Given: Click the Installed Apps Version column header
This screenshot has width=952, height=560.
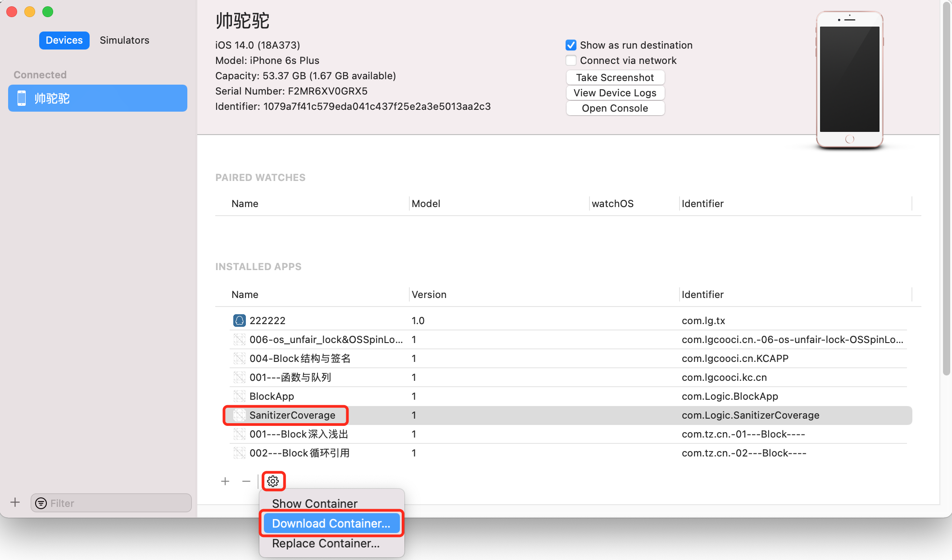Looking at the screenshot, I should coord(429,294).
